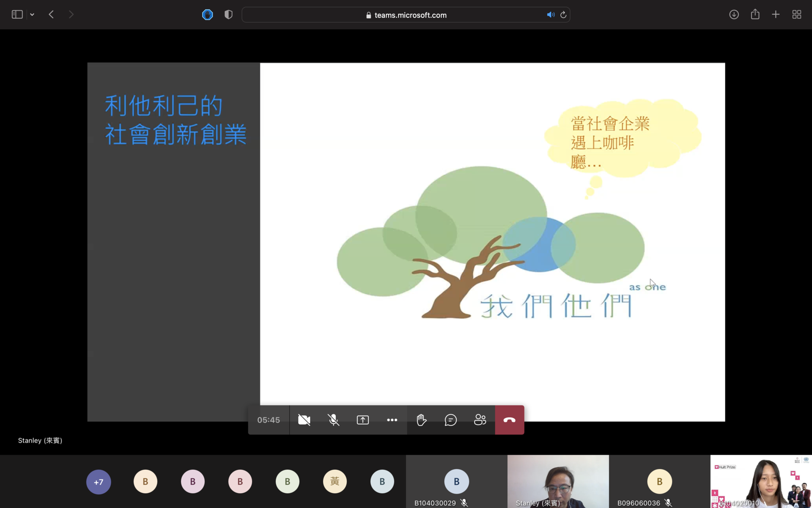Turn on the camera in the meeting
The image size is (812, 508).
coord(304,420)
